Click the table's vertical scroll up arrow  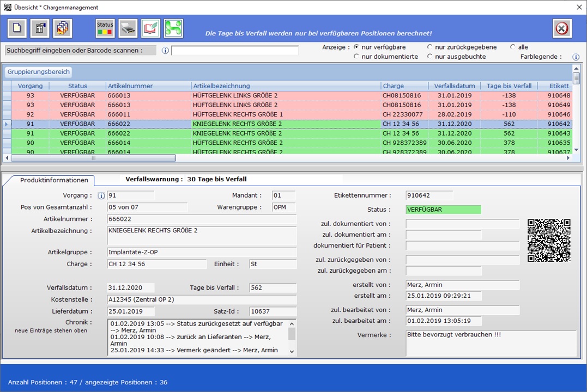pos(576,69)
